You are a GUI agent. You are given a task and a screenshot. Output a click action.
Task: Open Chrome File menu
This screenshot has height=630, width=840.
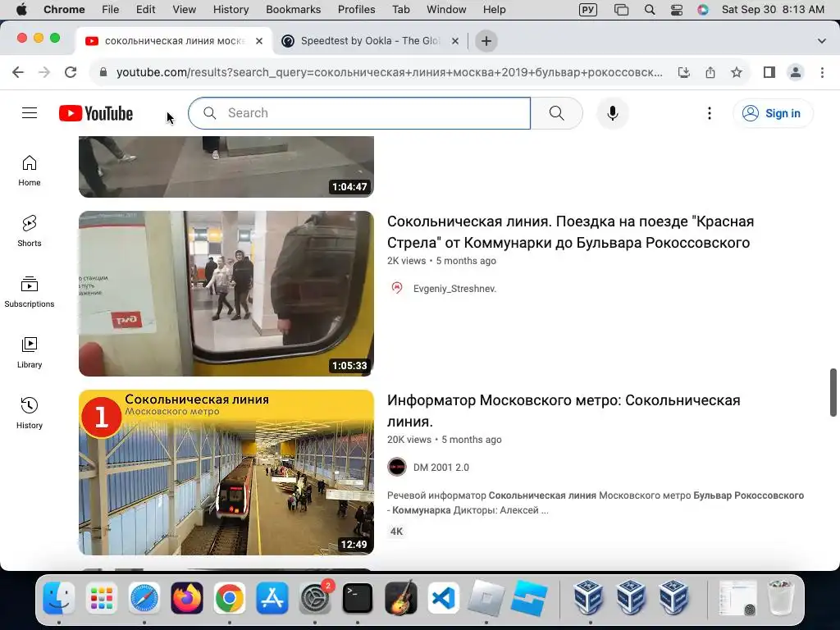(x=111, y=10)
